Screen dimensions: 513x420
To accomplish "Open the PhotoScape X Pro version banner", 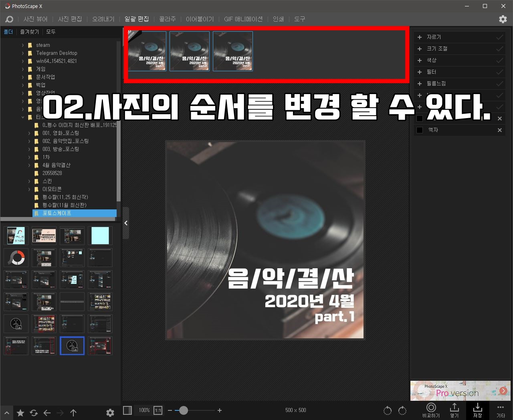I will point(460,391).
